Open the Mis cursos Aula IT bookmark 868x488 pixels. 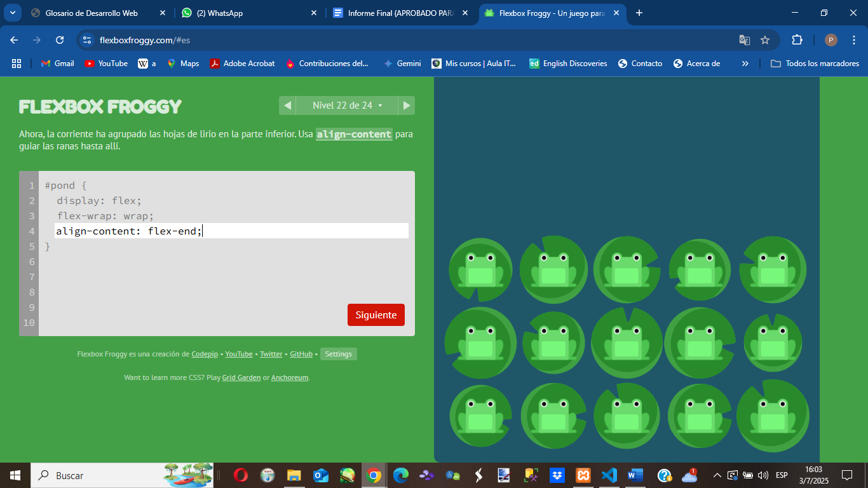coord(474,64)
